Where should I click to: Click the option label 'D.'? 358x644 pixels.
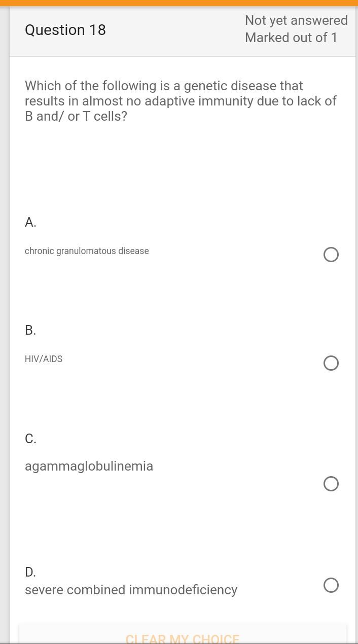[30, 572]
